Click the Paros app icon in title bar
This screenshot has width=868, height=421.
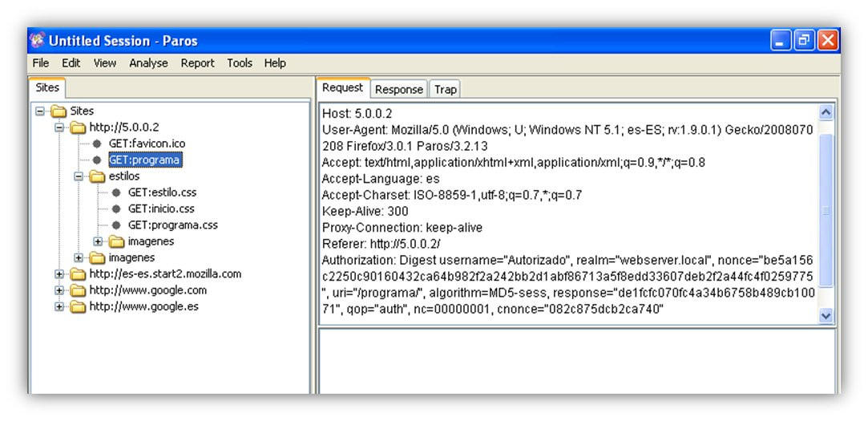point(37,40)
